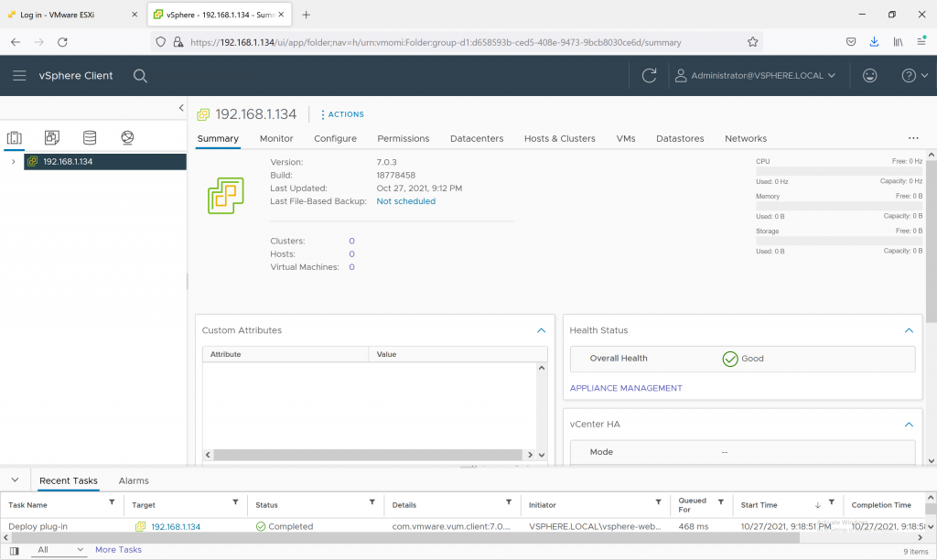Filter the Start Time column
The width and height of the screenshot is (937, 560).
pos(831,502)
